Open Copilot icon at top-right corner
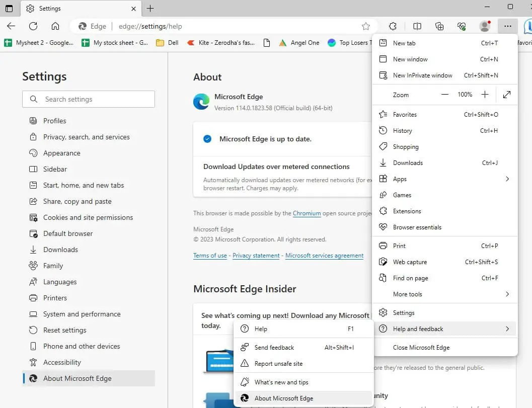 (528, 26)
